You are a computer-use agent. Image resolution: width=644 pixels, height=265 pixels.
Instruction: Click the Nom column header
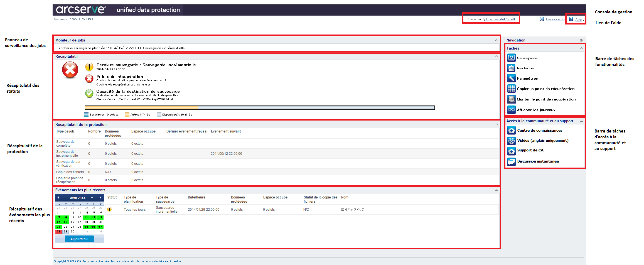point(345,197)
